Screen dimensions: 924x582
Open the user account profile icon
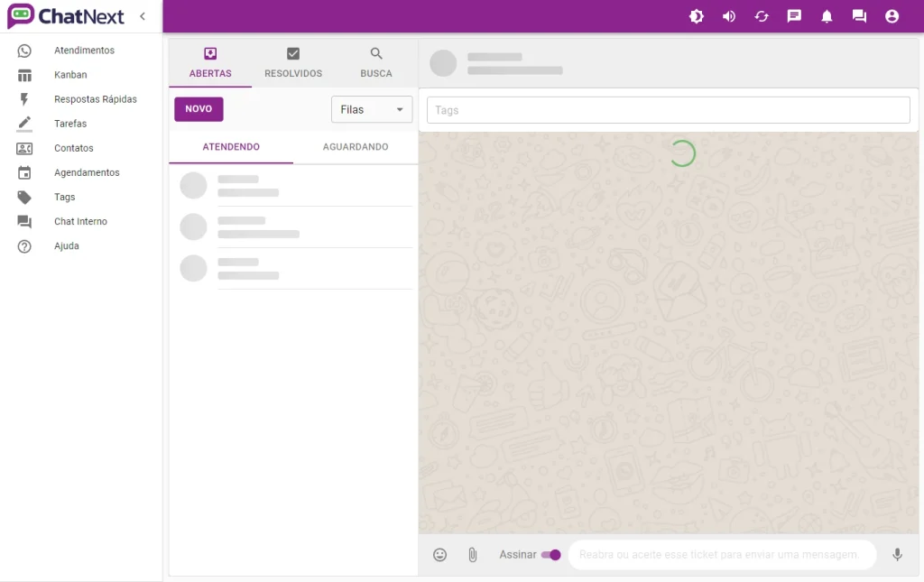(x=892, y=16)
